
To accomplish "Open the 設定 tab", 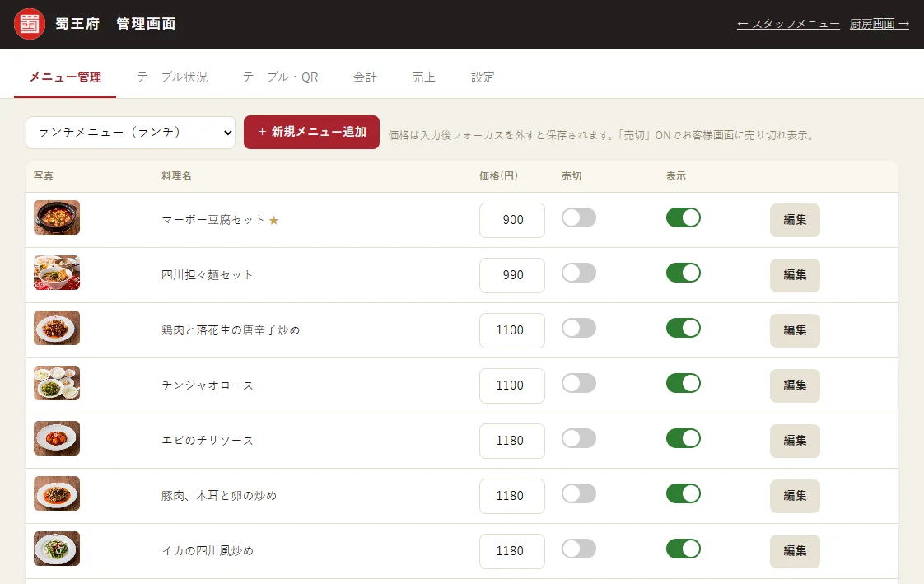I will (483, 77).
